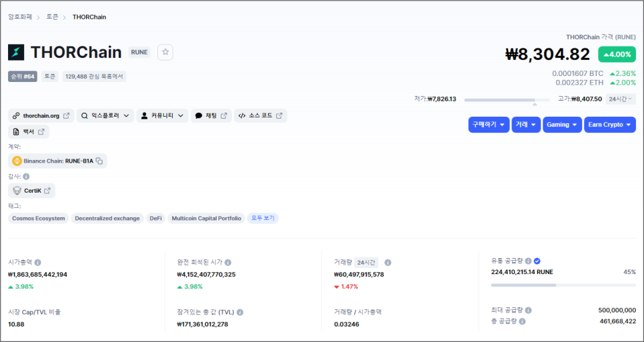Go to 암호화폐 breadcrumb

20,17
